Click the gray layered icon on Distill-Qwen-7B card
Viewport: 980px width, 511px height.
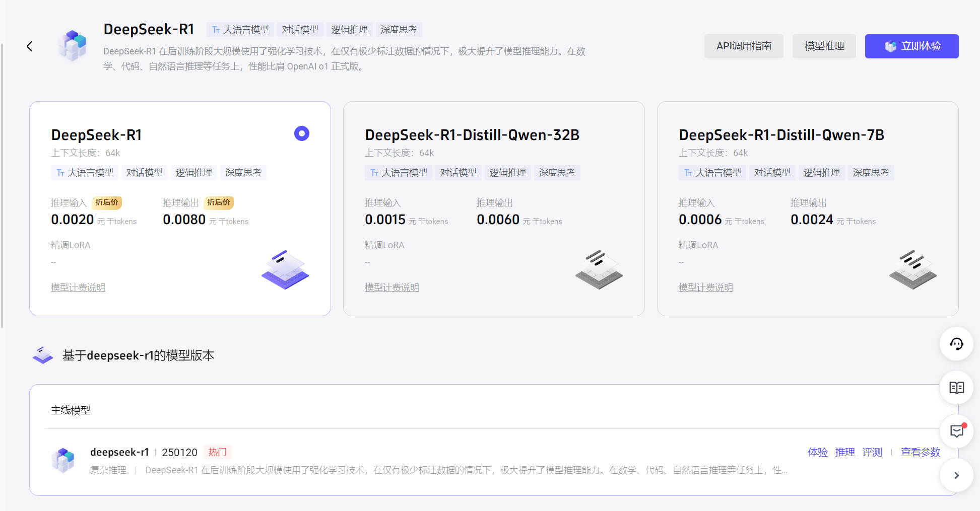[913, 270]
